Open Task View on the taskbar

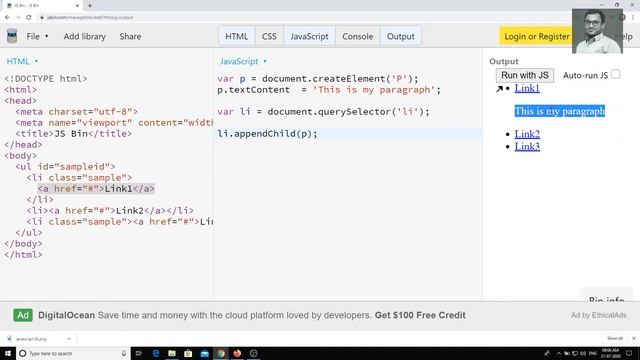click(139, 353)
